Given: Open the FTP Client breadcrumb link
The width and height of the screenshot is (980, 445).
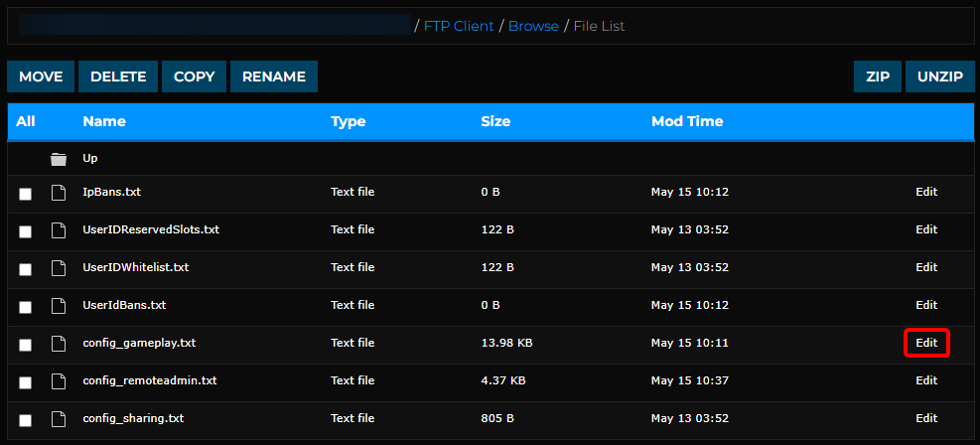Looking at the screenshot, I should click(x=459, y=26).
